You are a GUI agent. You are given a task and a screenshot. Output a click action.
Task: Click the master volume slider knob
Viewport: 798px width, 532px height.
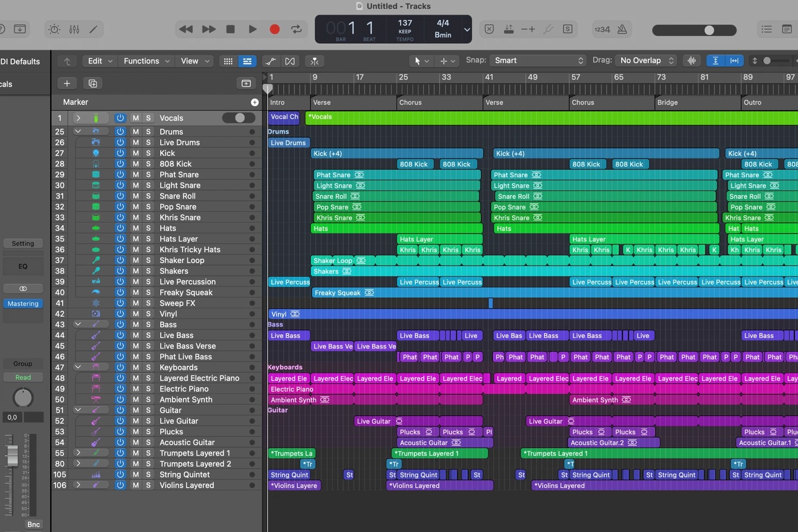[x=709, y=30]
